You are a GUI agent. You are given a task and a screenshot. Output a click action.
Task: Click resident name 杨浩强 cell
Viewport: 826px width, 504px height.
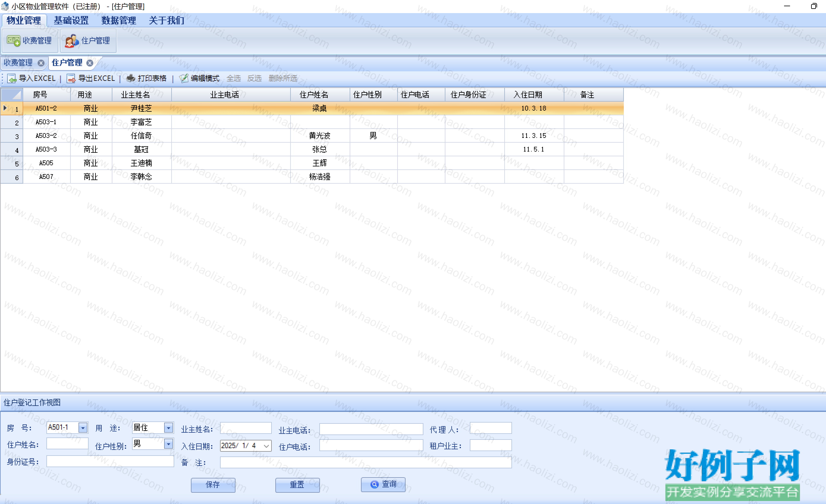pos(320,177)
